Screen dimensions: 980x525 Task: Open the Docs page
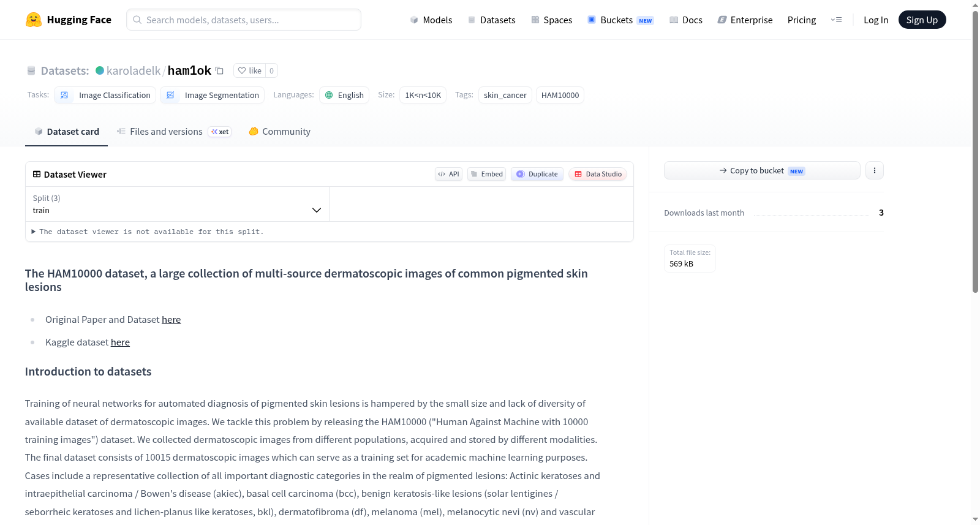coord(686,20)
